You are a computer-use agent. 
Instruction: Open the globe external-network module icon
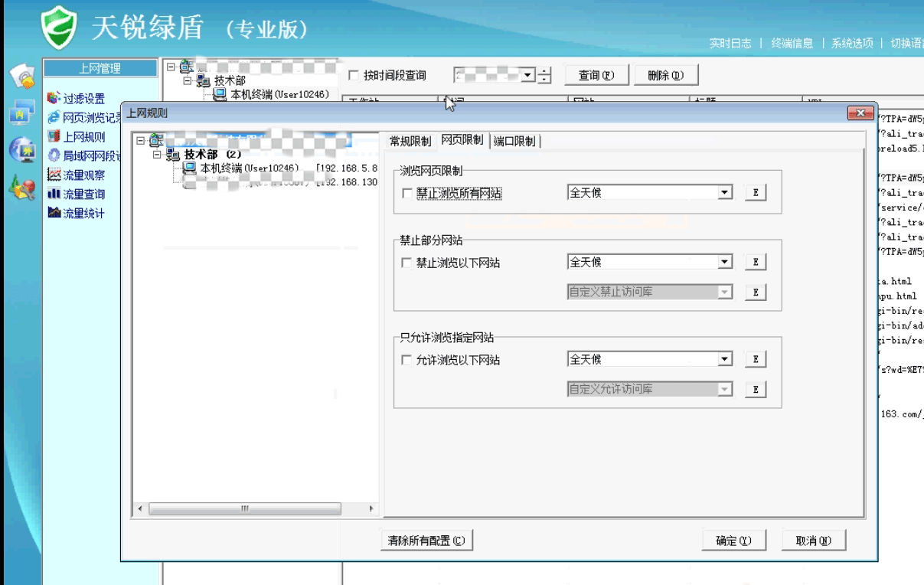[21, 149]
